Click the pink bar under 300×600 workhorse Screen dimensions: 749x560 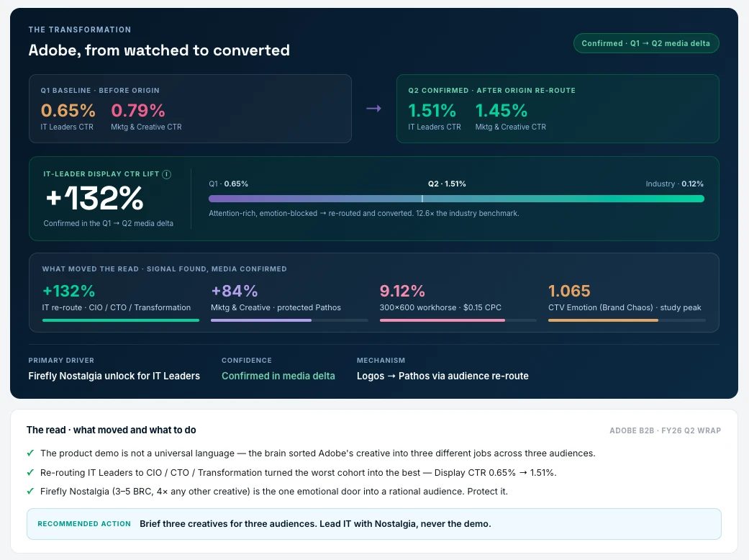[x=442, y=320]
